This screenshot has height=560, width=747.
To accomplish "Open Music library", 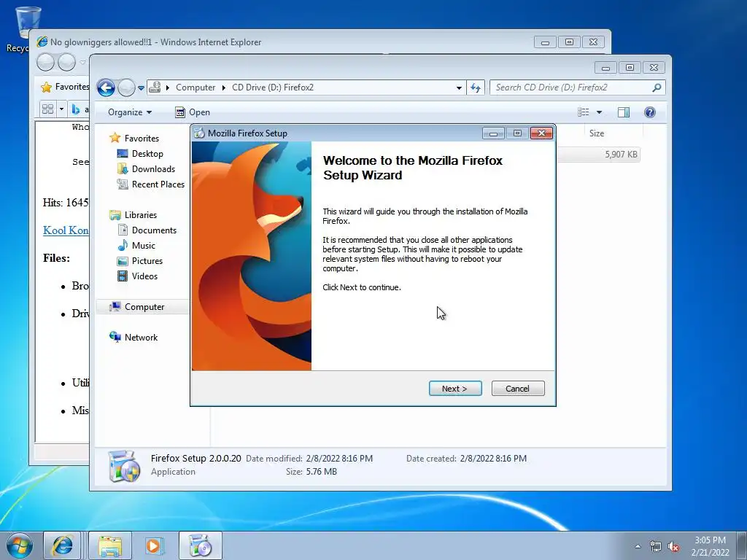I will point(144,245).
